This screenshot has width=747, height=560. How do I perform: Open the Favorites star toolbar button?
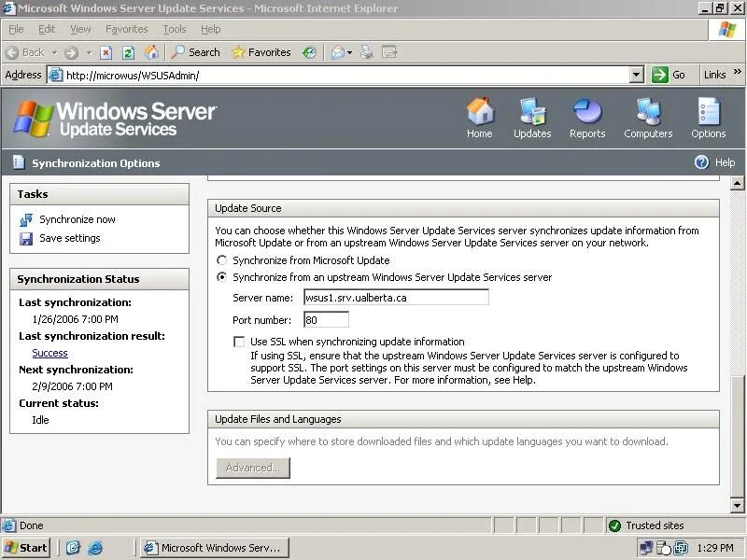(261, 52)
